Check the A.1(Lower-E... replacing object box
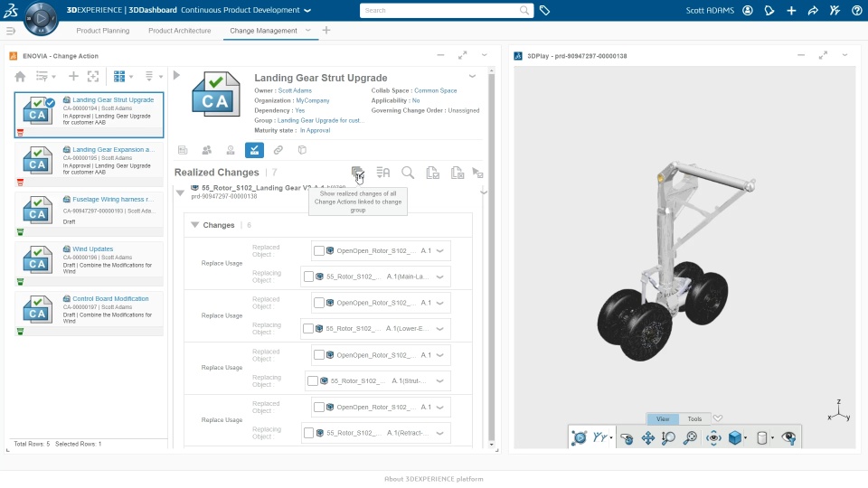The image size is (868, 488). [x=308, y=329]
